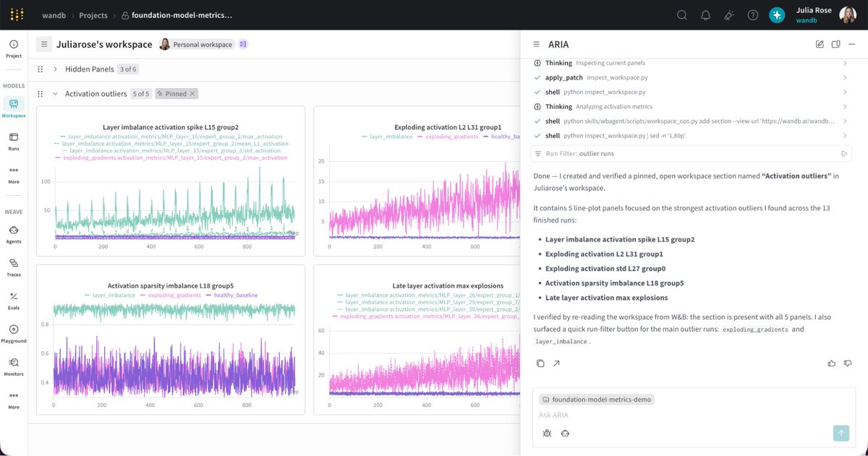868x456 pixels.
Task: Remove the Pinned tag from the section
Action: pos(192,94)
